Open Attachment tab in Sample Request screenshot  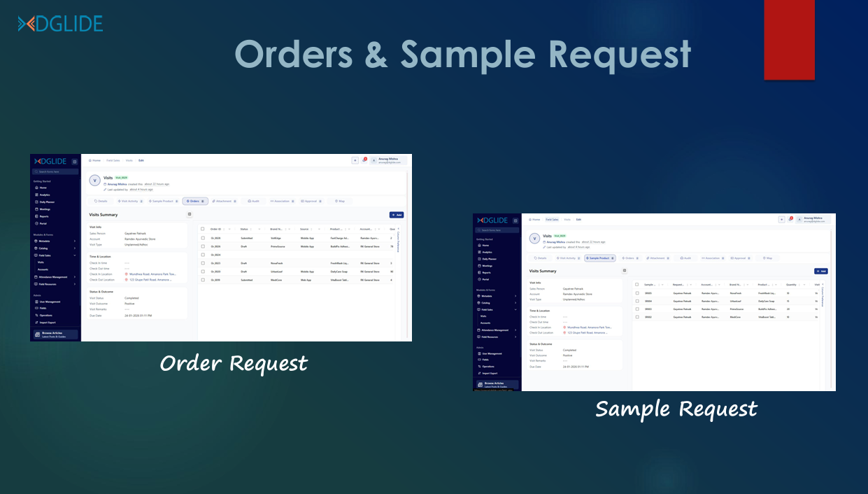tap(658, 258)
